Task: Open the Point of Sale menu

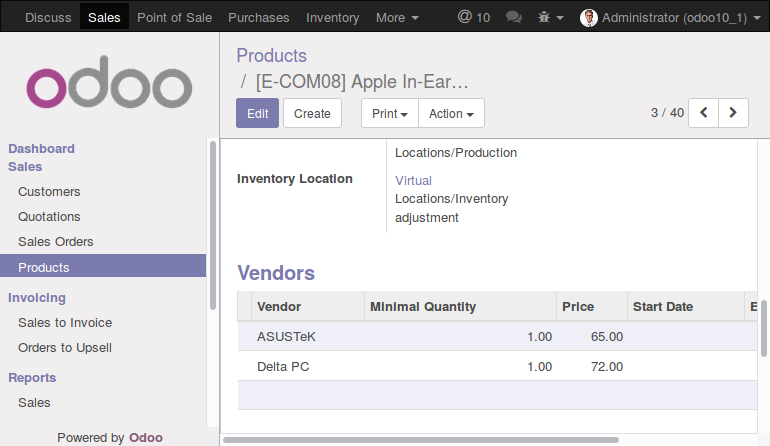Action: 174,18
